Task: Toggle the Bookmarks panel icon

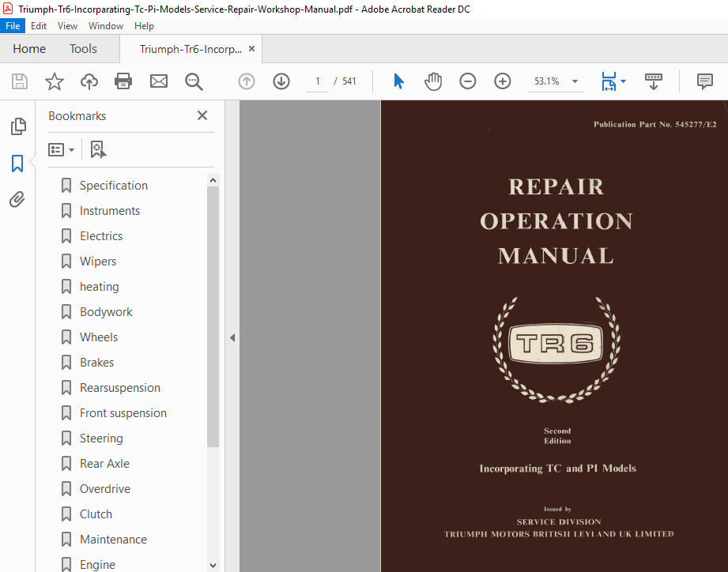Action: [17, 164]
